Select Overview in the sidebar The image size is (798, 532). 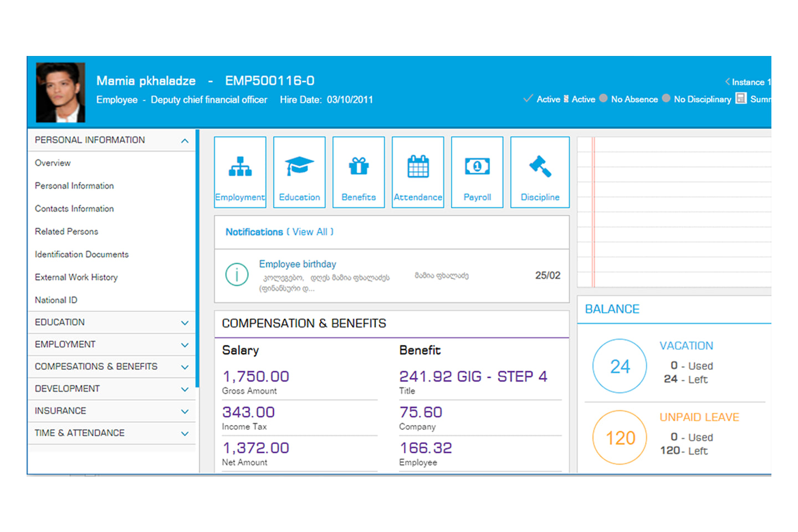53,163
